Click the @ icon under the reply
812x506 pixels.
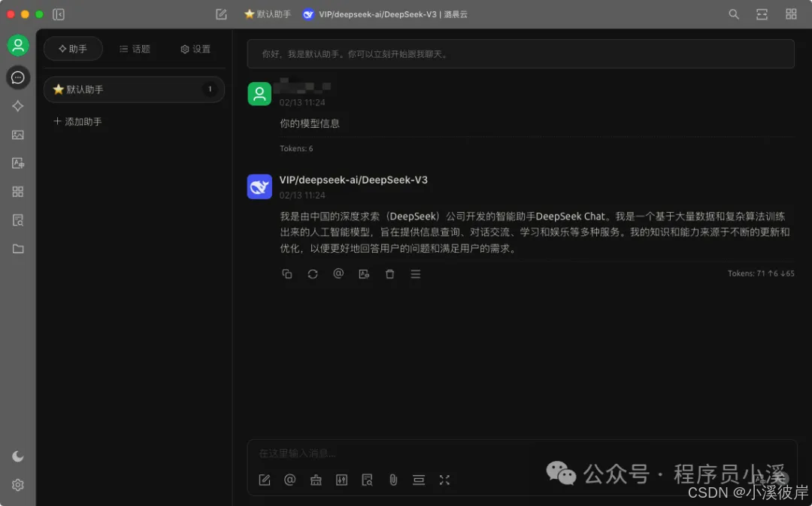[338, 274]
